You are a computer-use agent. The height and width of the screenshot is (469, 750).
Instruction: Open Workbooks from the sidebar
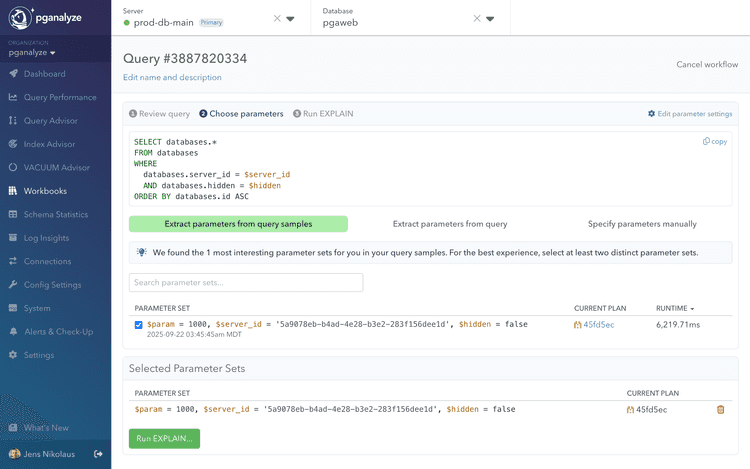pos(45,191)
